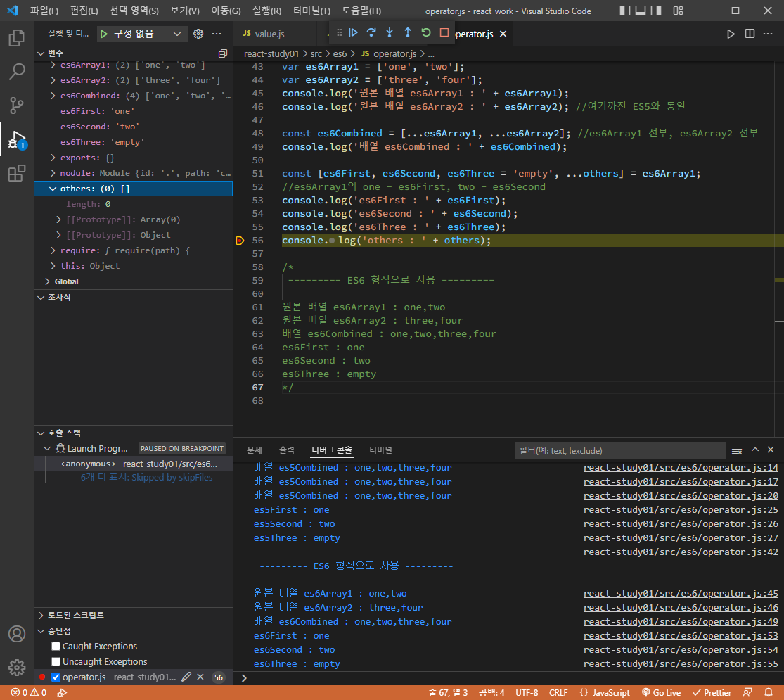Step out in debug toolbar
The width and height of the screenshot is (784, 700).
(x=408, y=32)
